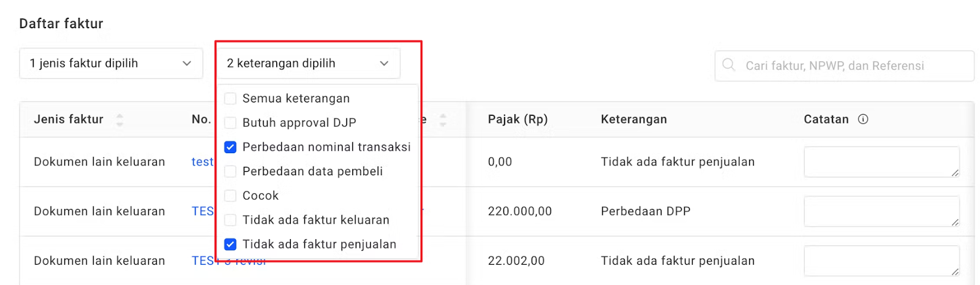
Task: Click chevron on jenis faktur dropdown
Action: tap(187, 63)
